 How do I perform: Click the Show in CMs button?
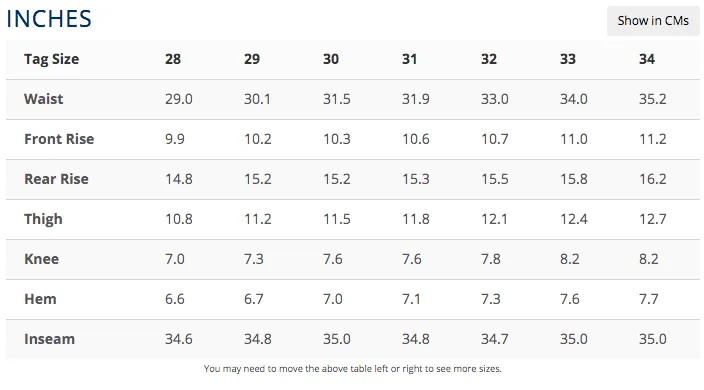pyautogui.click(x=653, y=21)
